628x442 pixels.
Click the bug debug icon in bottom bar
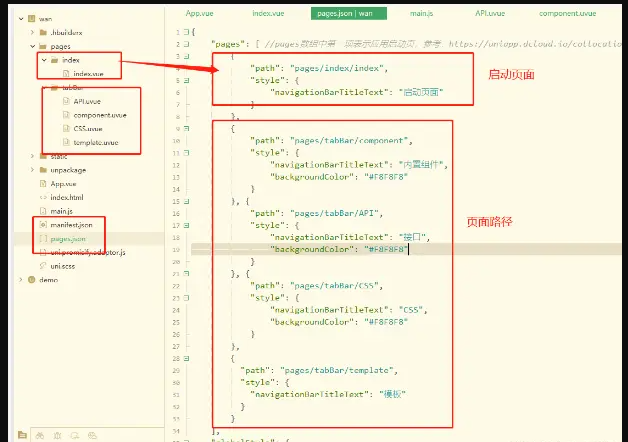(x=57, y=436)
